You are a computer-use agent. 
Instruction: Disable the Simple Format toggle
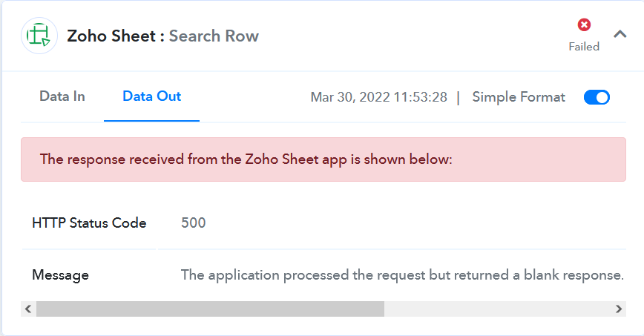(x=597, y=97)
